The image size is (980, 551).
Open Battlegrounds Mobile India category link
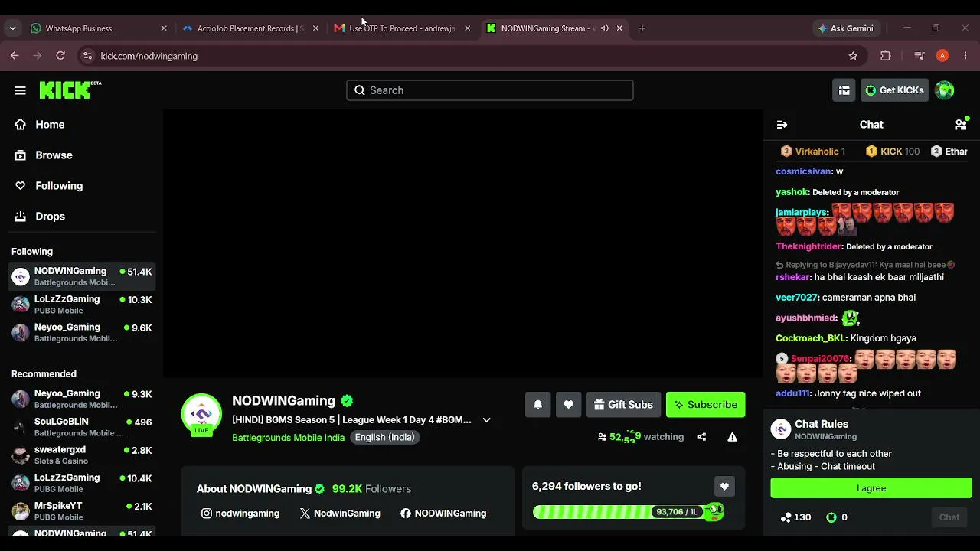(288, 438)
